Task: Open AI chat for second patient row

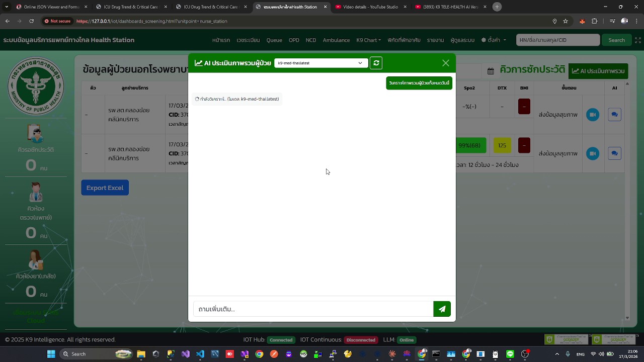Action: (614, 153)
